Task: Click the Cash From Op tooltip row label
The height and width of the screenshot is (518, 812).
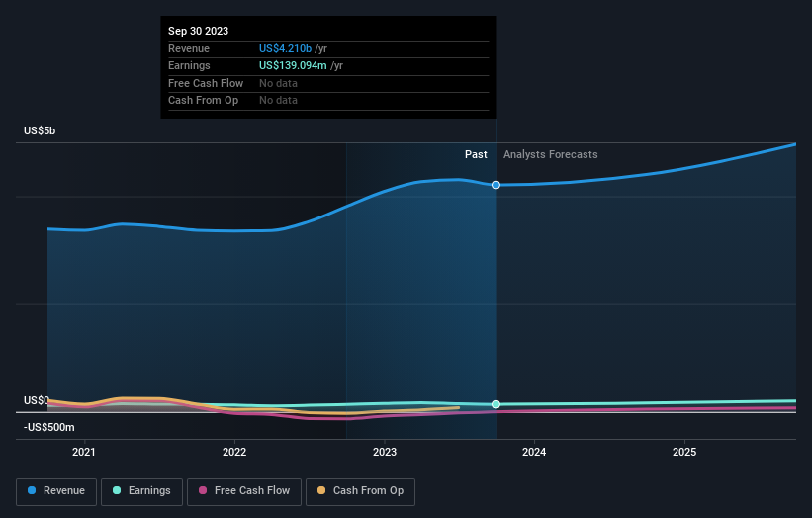Action: pyautogui.click(x=203, y=101)
